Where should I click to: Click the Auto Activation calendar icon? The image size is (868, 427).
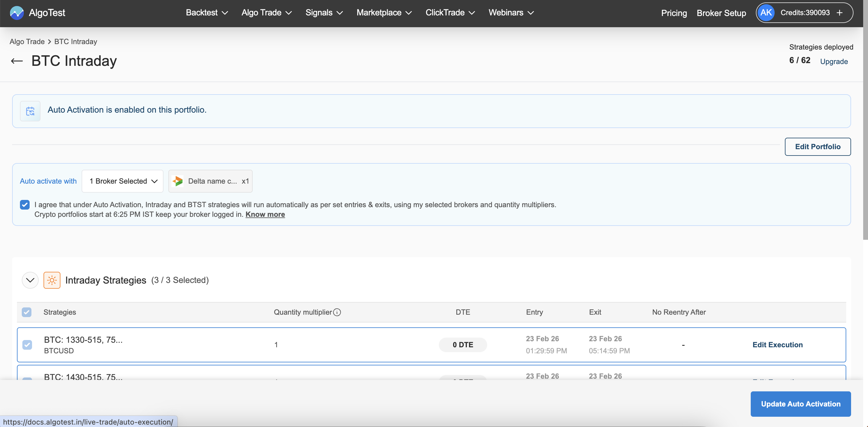tap(30, 111)
